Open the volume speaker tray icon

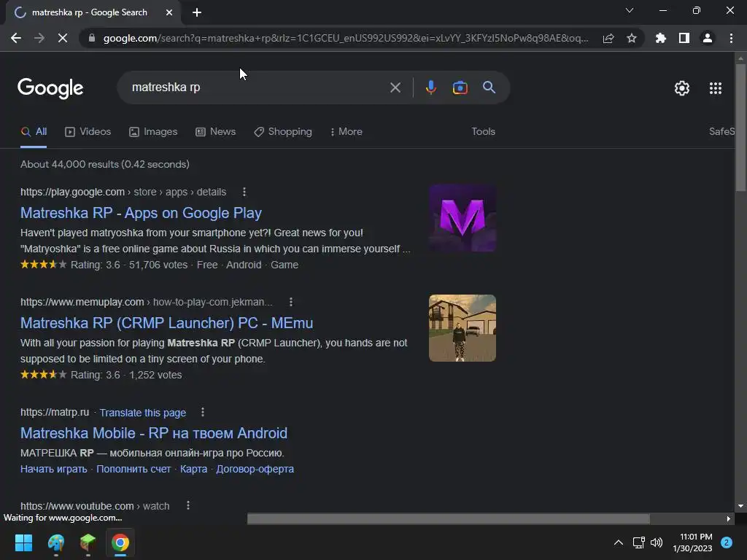coord(657,542)
